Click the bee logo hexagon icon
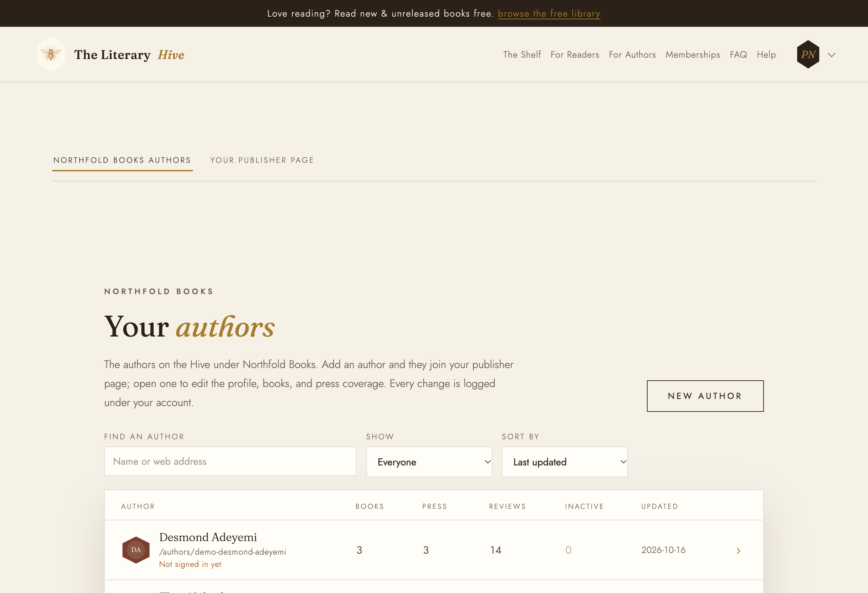Screen dimensions: 868x593 click(51, 54)
